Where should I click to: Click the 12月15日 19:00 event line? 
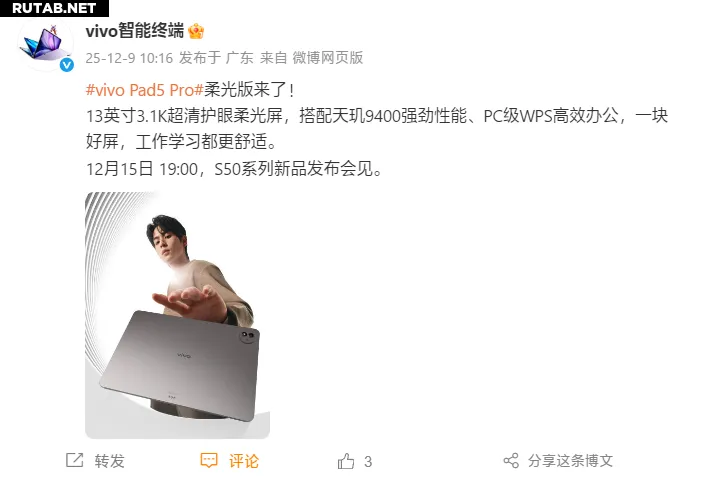[234, 169]
